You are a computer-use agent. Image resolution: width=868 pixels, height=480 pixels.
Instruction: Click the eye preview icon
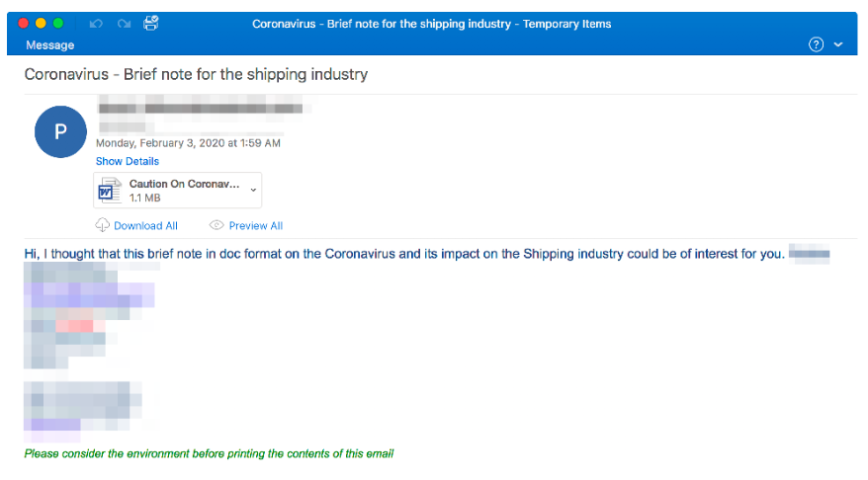pyautogui.click(x=217, y=225)
